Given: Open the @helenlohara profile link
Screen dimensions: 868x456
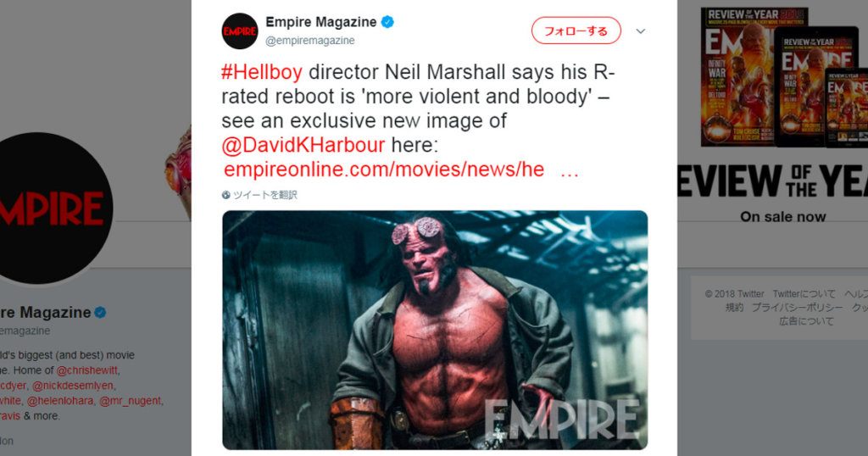Looking at the screenshot, I should pyautogui.click(x=60, y=400).
